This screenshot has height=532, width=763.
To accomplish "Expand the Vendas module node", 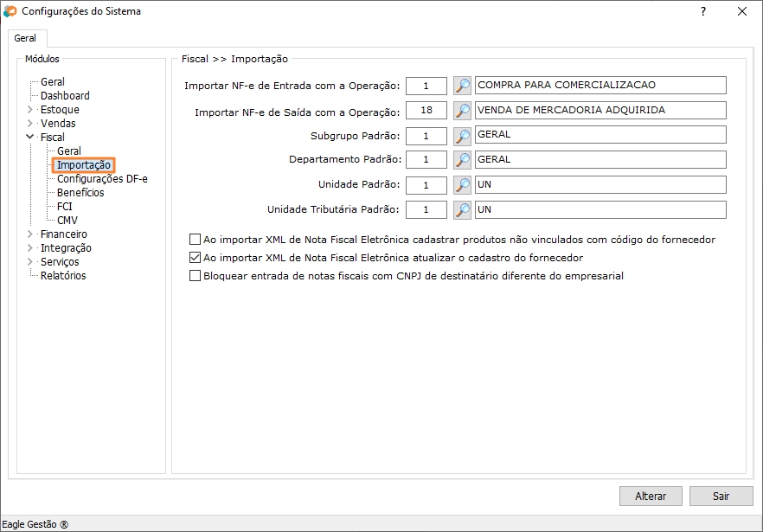I will (x=30, y=124).
